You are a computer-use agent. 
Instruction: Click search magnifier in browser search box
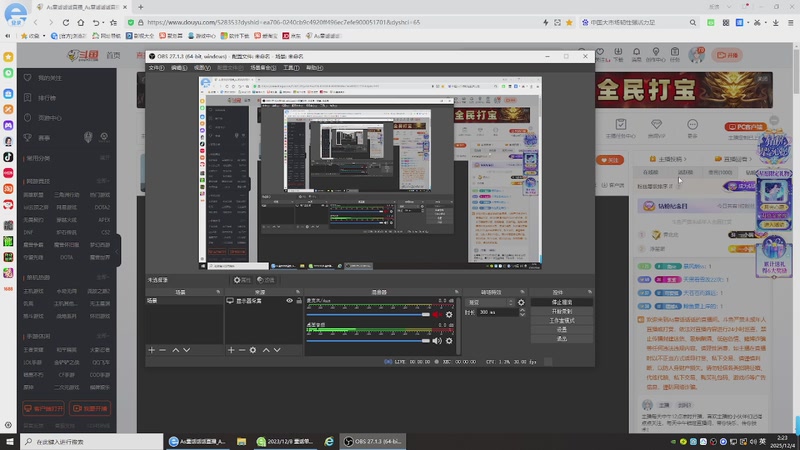pyautogui.click(x=693, y=22)
